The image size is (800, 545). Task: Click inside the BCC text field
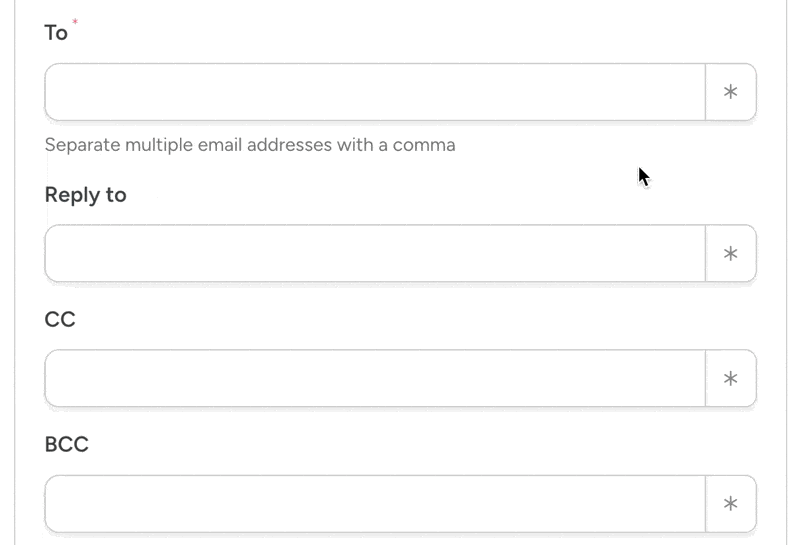375,503
